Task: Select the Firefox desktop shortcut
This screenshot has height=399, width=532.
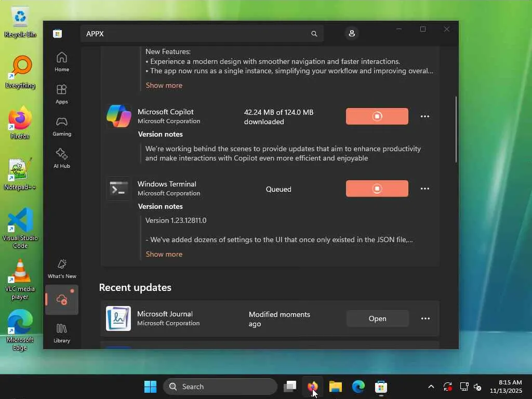Action: (20, 123)
